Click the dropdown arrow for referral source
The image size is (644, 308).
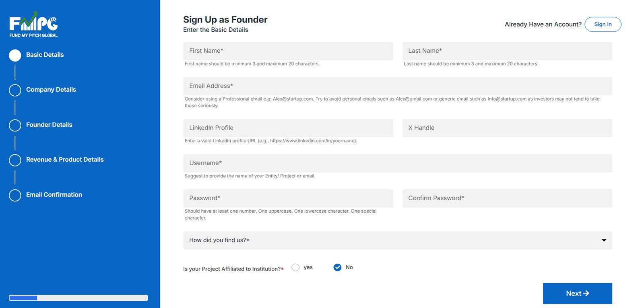coord(604,240)
